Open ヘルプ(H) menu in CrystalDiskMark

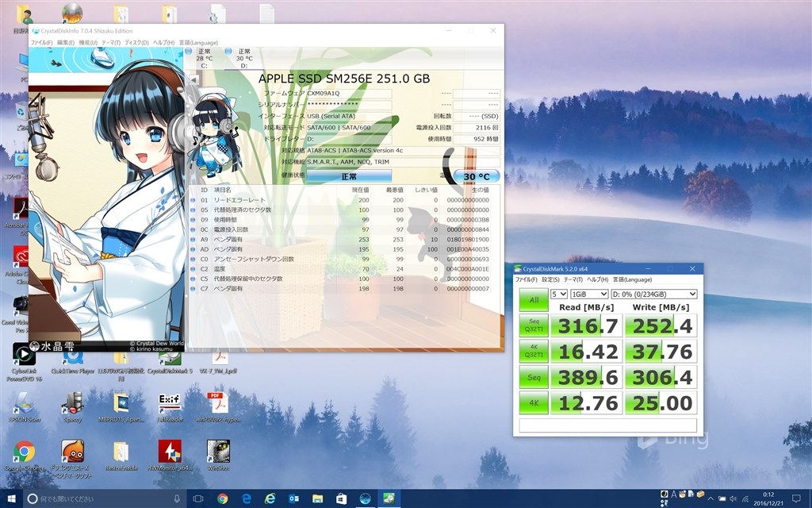(x=598, y=279)
